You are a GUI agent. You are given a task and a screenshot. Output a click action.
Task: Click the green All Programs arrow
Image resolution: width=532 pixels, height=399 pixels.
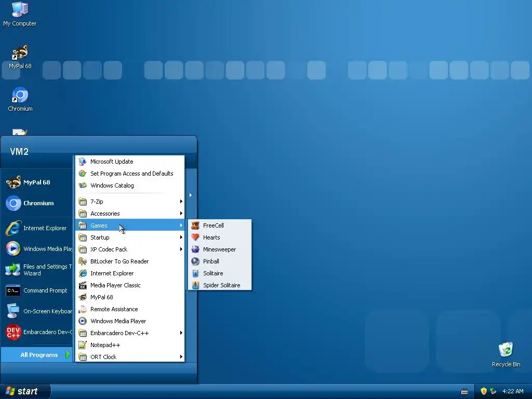pos(68,354)
